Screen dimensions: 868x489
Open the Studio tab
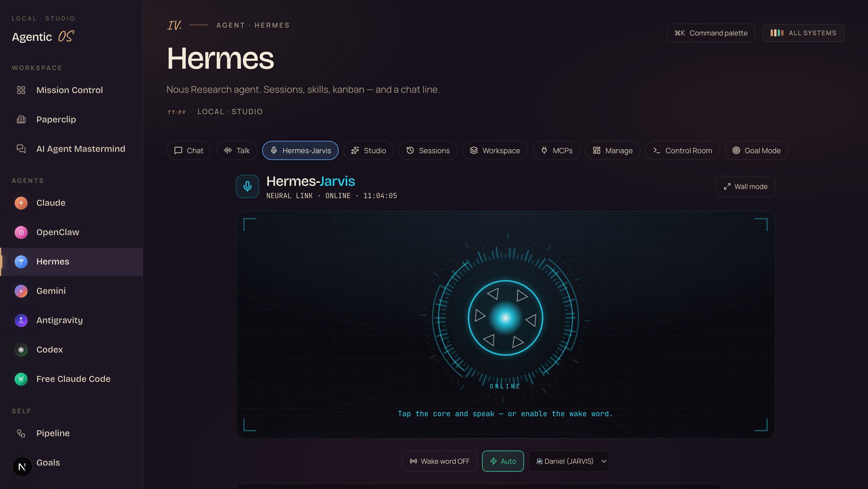tap(368, 150)
